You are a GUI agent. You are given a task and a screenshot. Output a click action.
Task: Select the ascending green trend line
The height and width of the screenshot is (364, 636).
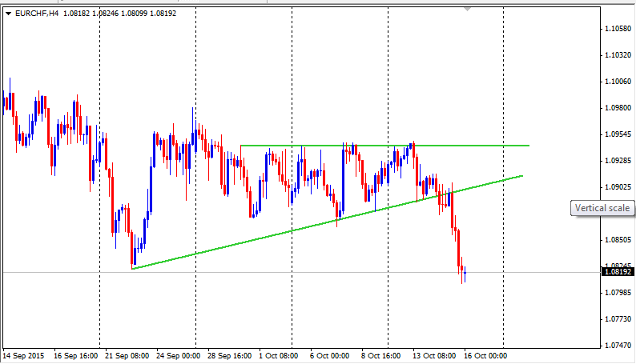coord(327,222)
